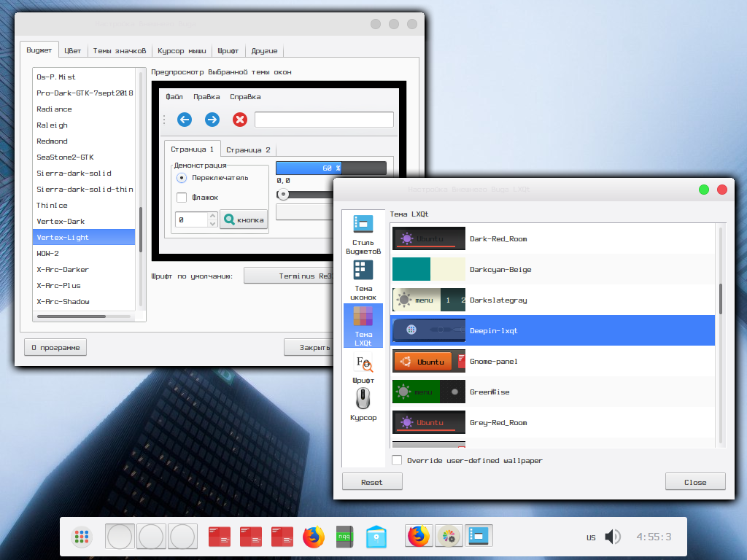Screen dimensions: 747x560
Task: Select the GreenWise theme
Action: (553, 392)
